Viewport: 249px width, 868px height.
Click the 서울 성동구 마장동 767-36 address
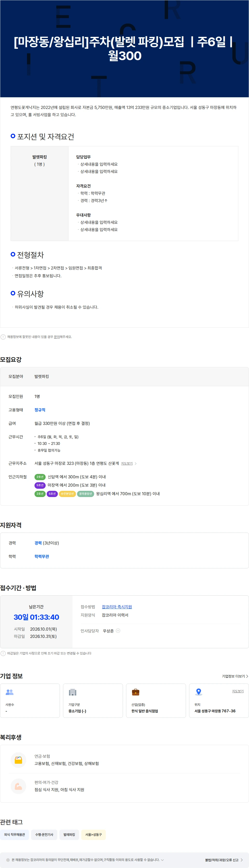click(215, 711)
